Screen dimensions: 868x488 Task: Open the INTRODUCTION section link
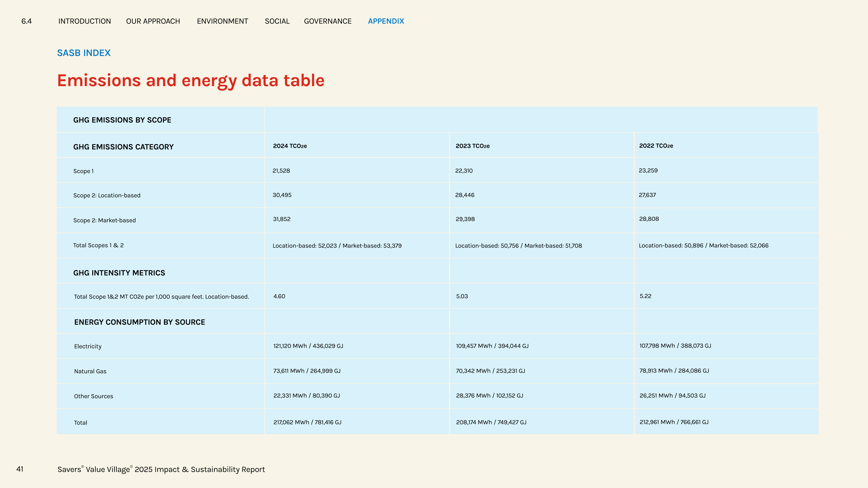[85, 21]
